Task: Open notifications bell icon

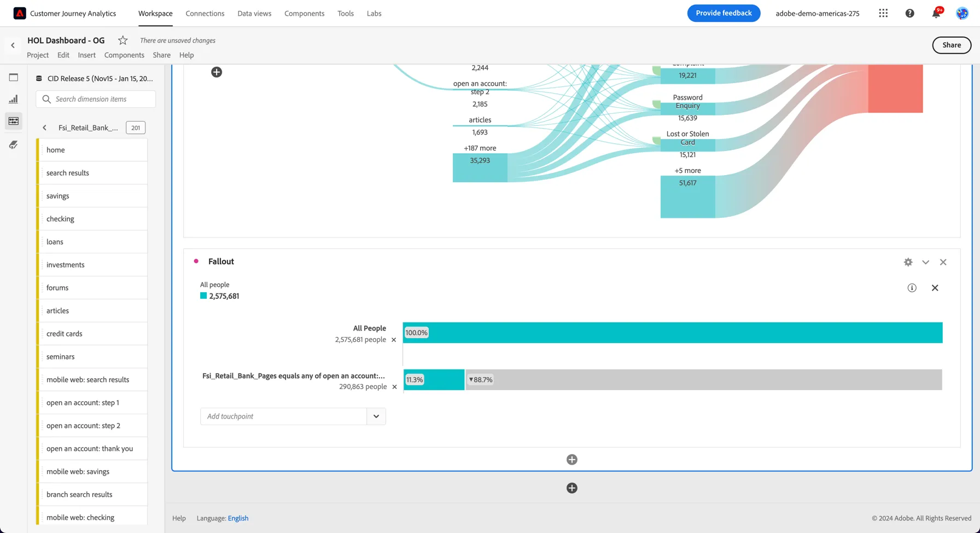Action: point(936,13)
